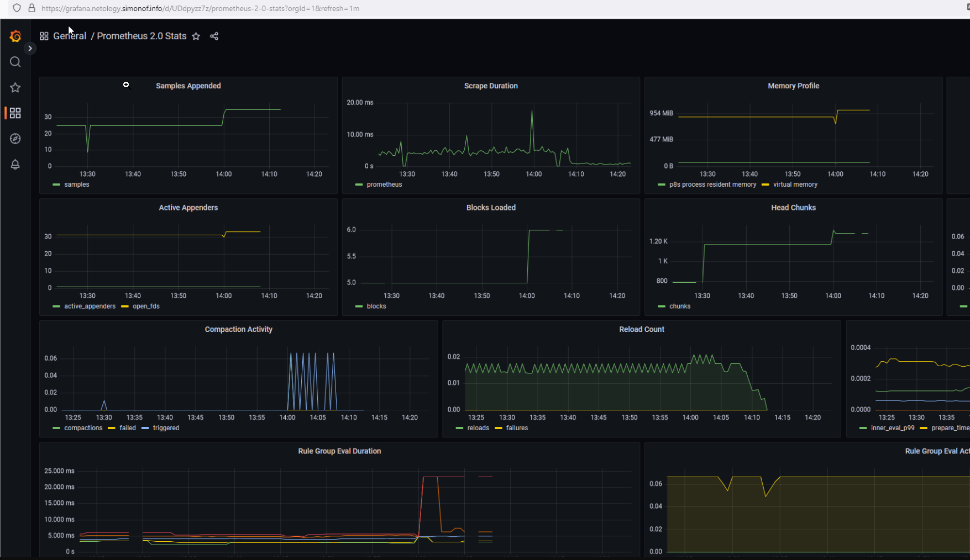Open the Grafana home logo

[x=15, y=36]
